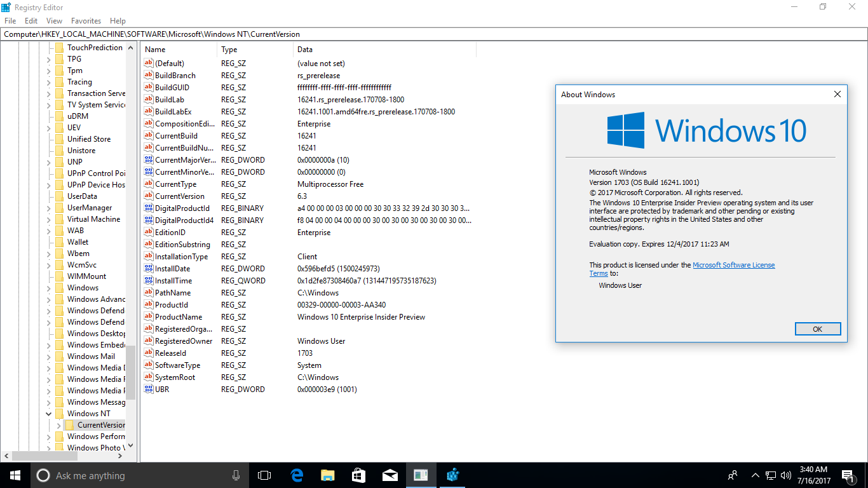Open the Favorites menu
Viewport: 868px width, 488px height.
click(86, 21)
